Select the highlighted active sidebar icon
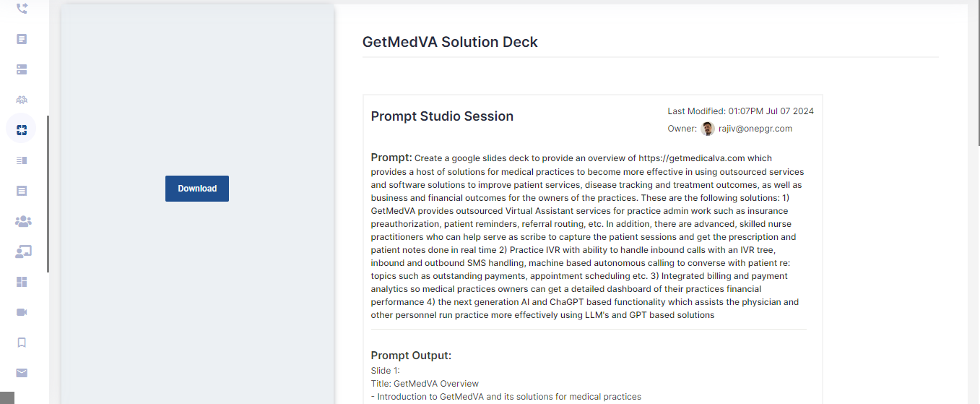The width and height of the screenshot is (980, 404). click(22, 130)
